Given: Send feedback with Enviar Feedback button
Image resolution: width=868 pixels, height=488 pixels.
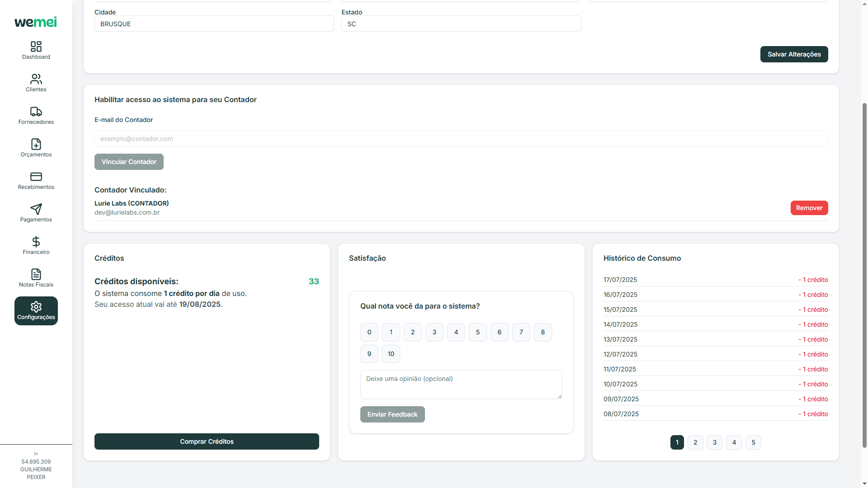Looking at the screenshot, I should click(392, 414).
